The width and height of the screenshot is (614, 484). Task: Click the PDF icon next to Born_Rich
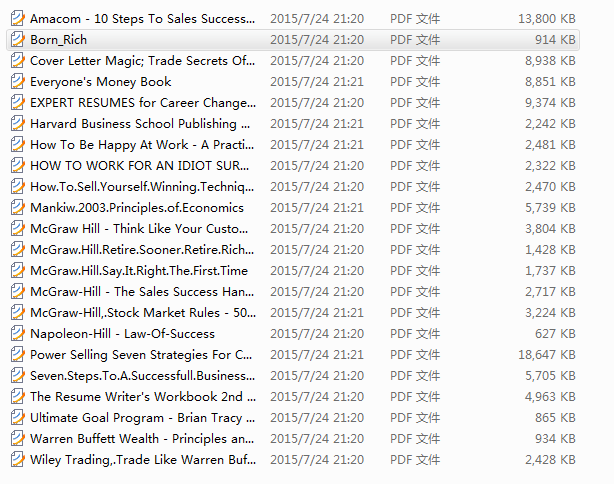pos(17,40)
